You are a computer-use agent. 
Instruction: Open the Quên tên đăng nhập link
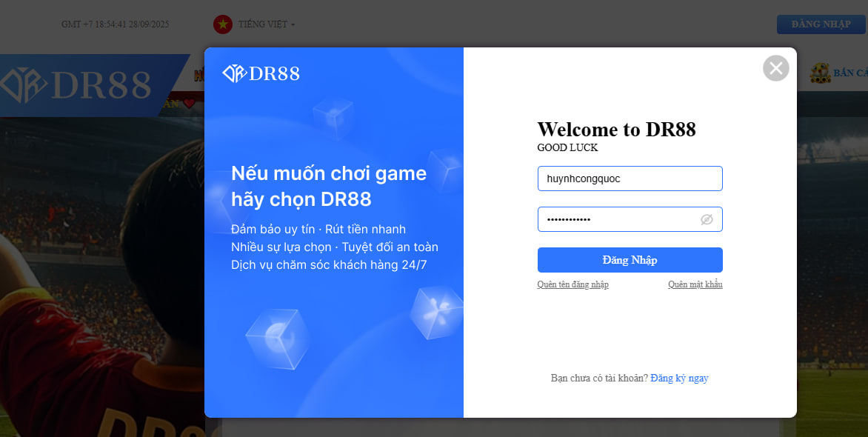coord(572,284)
